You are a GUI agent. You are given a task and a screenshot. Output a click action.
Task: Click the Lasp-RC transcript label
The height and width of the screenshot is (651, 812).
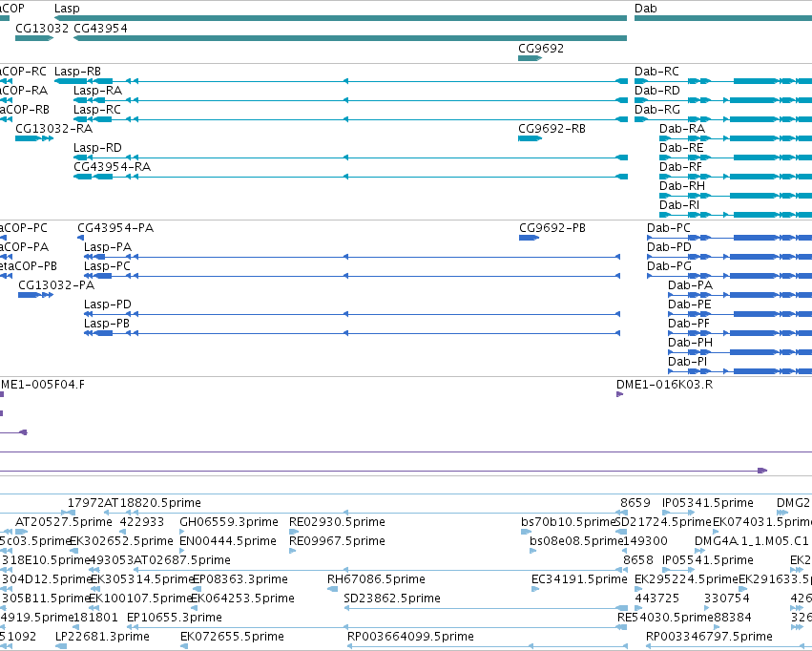tap(96, 109)
